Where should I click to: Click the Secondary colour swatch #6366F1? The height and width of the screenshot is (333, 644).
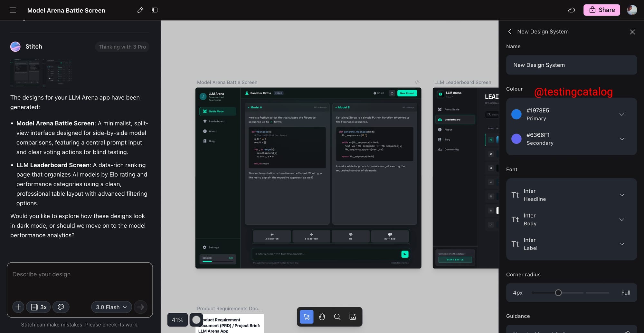pos(516,139)
